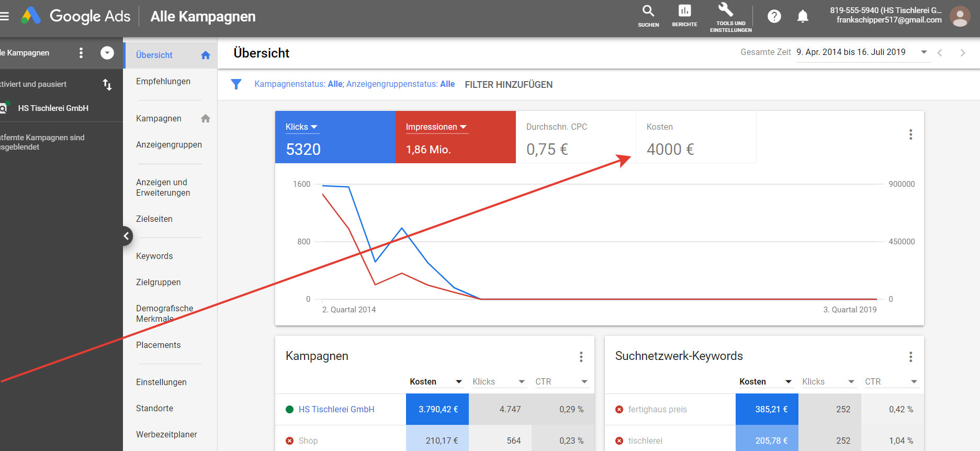The image size is (980, 451).
Task: Open Einstellungen in the side menu
Action: [161, 382]
